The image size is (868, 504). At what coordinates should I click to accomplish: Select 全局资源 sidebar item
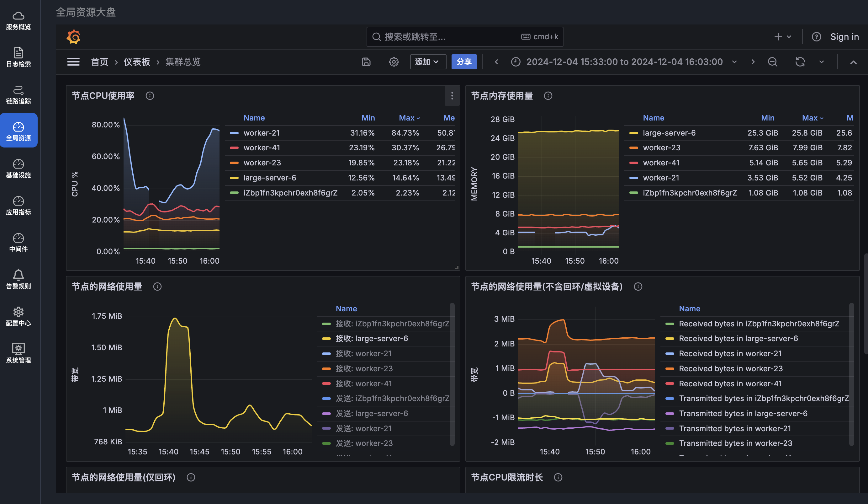pyautogui.click(x=19, y=130)
